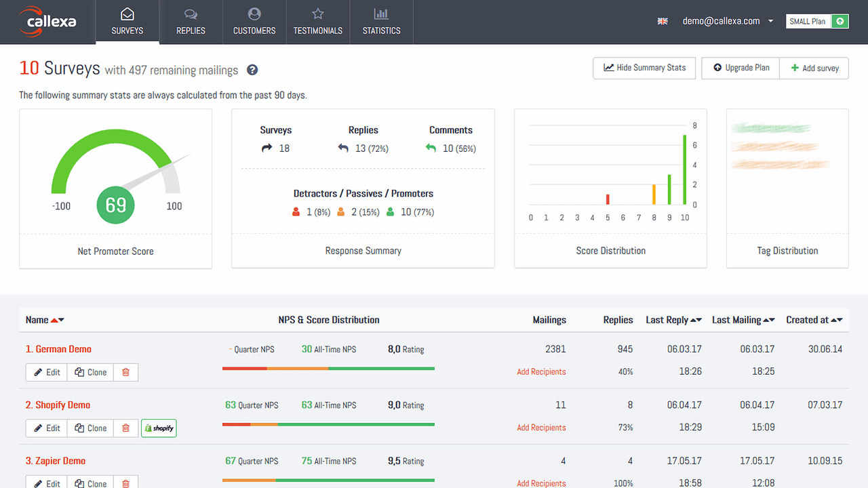Add a new survey
The image size is (868, 488).
[814, 68]
